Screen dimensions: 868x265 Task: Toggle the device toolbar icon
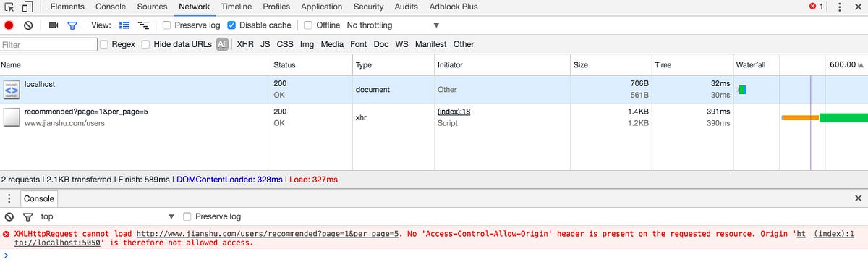point(27,7)
